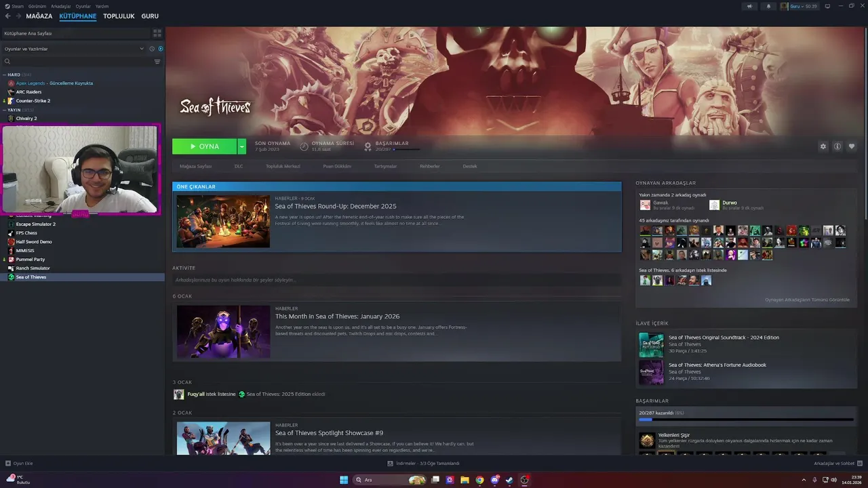Click the achievements progress bar
The image size is (868, 488).
(746, 420)
